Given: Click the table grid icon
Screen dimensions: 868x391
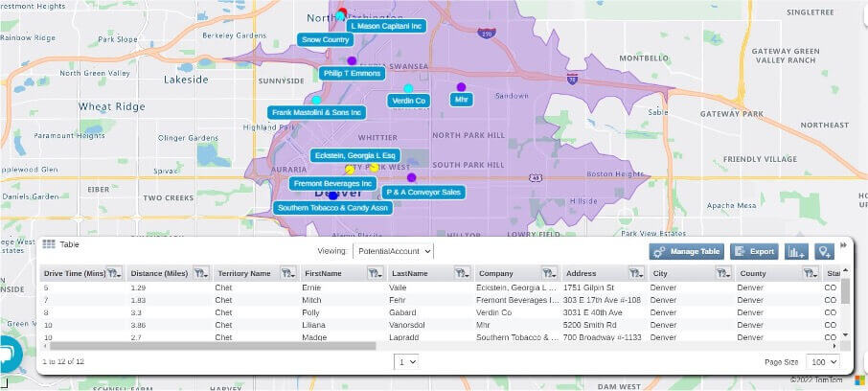Looking at the screenshot, I should tap(49, 244).
